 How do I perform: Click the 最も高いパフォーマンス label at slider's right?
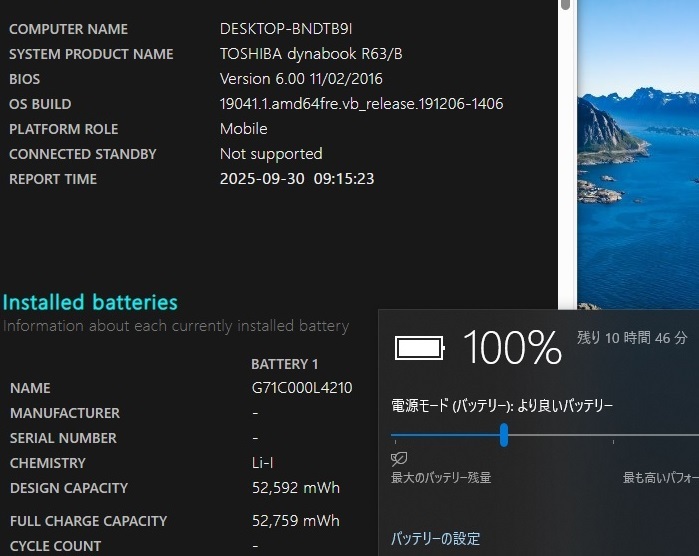[x=660, y=478]
